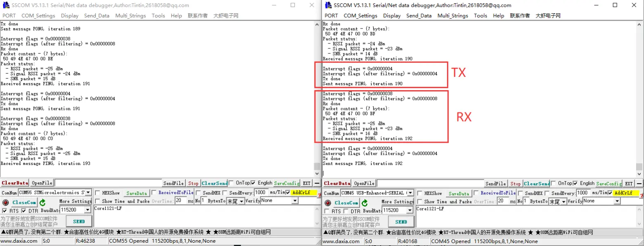Click the red question mark icon in COM45 window
This screenshot has height=246, width=644.
(x=641, y=195)
